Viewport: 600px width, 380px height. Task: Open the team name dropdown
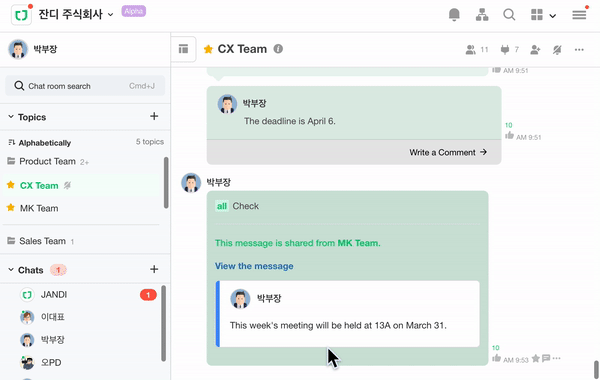tap(110, 15)
